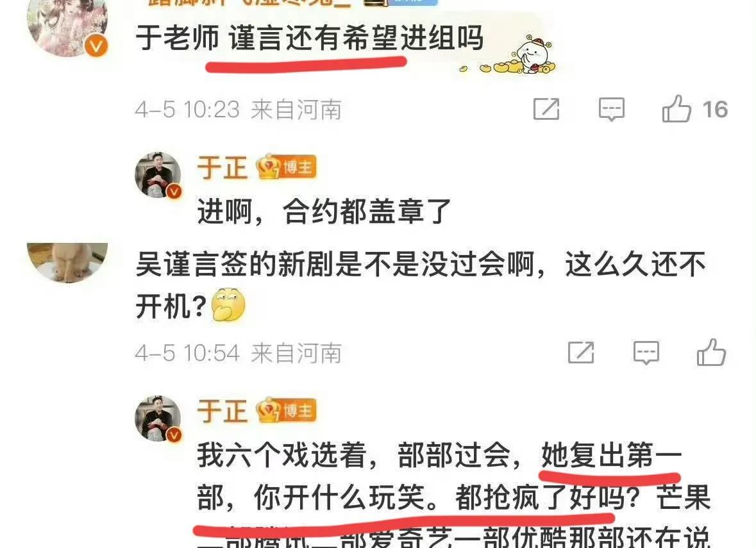The width and height of the screenshot is (756, 548).
Task: Open the reply text 进啊，合约都盖章了
Action: pos(324,212)
